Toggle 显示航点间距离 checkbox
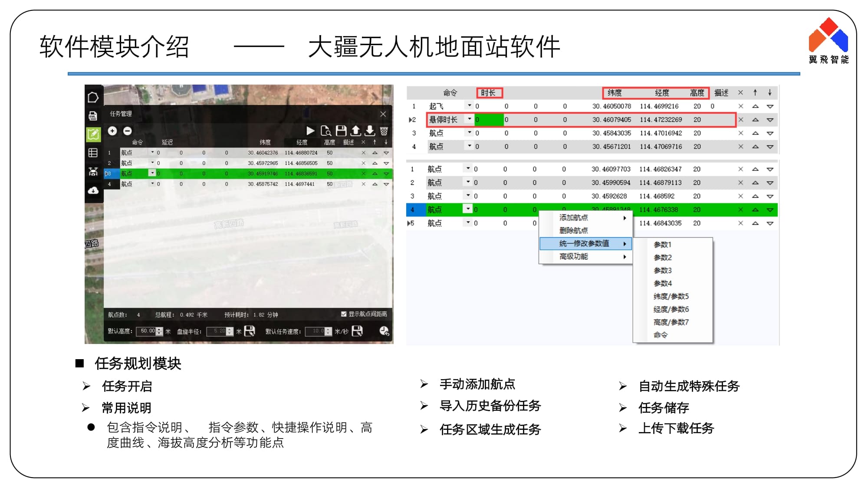 click(344, 314)
